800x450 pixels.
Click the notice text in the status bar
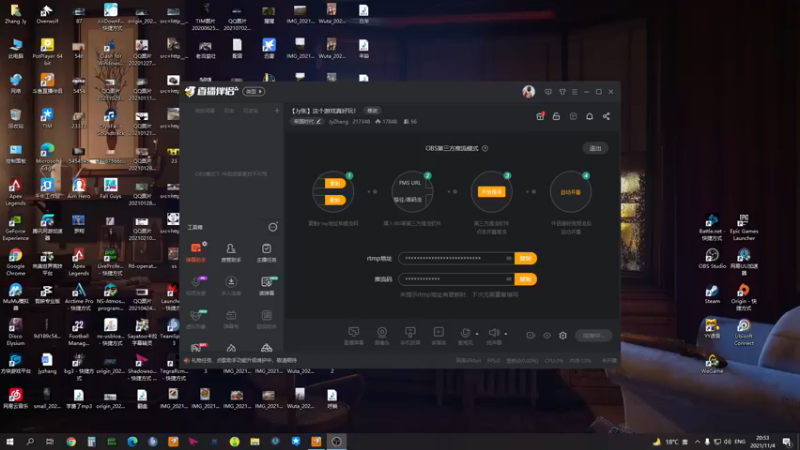coord(244,360)
